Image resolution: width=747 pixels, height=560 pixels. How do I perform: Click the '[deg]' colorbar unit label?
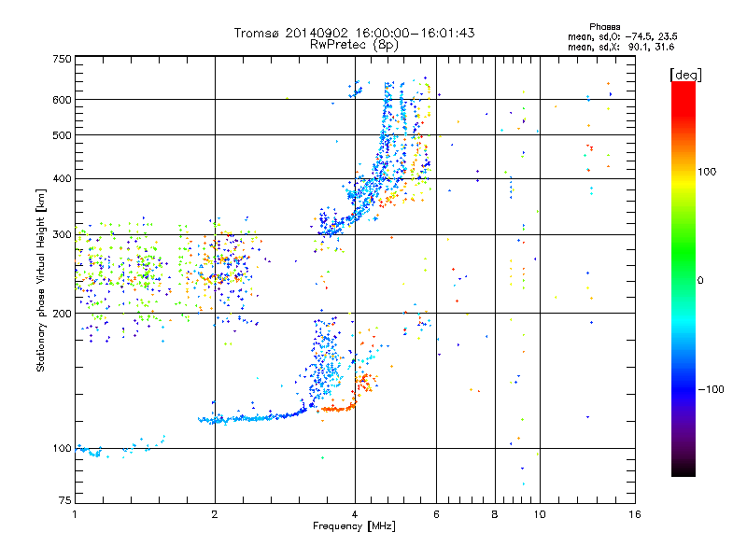pos(685,75)
